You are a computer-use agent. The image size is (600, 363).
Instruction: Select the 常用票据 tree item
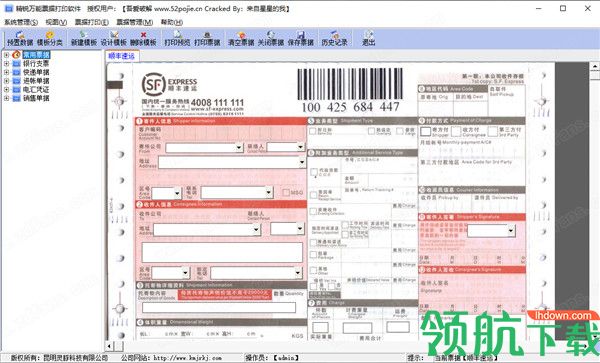[x=36, y=55]
